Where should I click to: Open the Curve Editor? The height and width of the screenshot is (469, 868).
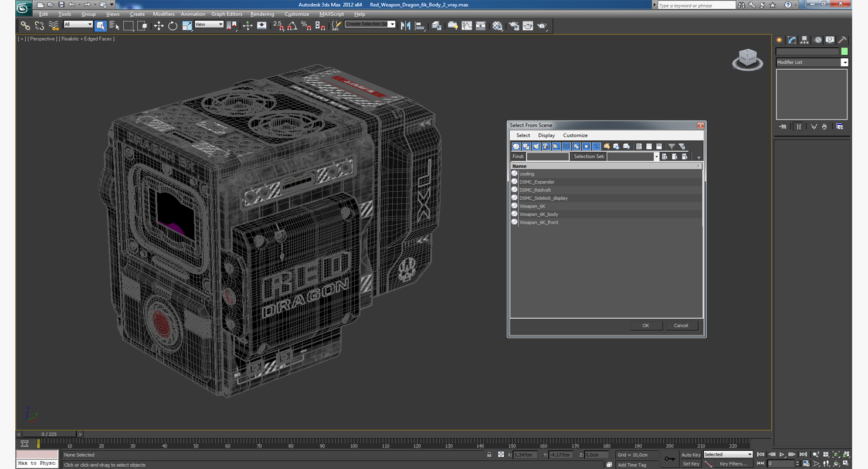pyautogui.click(x=467, y=26)
